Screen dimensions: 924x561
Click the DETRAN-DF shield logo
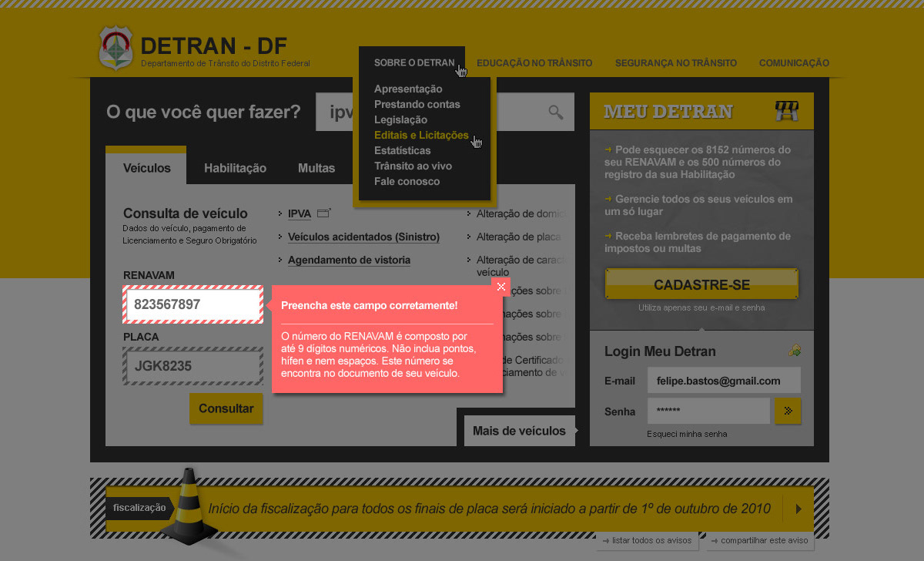point(117,48)
